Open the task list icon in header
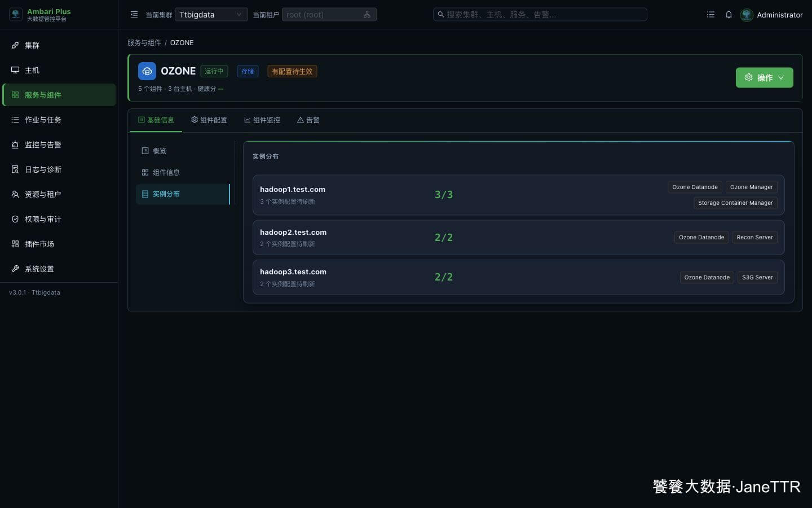 pyautogui.click(x=710, y=15)
